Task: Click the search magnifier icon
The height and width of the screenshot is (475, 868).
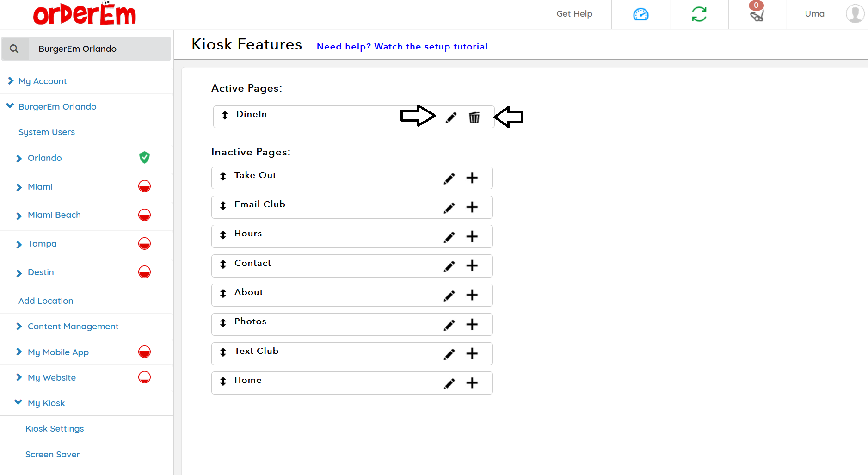Action: (x=14, y=49)
